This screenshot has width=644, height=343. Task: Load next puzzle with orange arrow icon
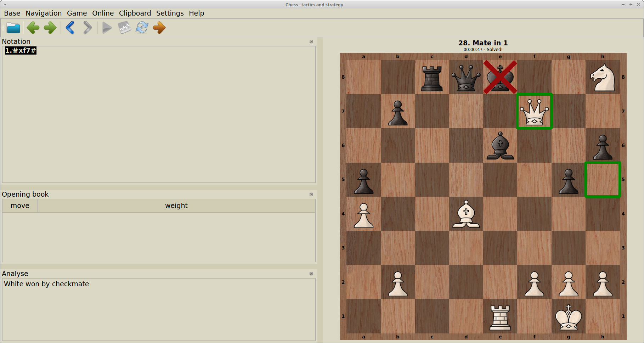159,28
